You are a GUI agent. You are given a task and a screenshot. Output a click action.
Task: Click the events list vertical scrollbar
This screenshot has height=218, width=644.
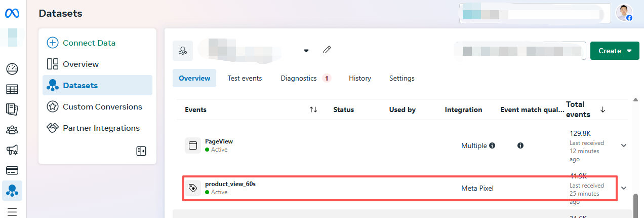click(635, 205)
